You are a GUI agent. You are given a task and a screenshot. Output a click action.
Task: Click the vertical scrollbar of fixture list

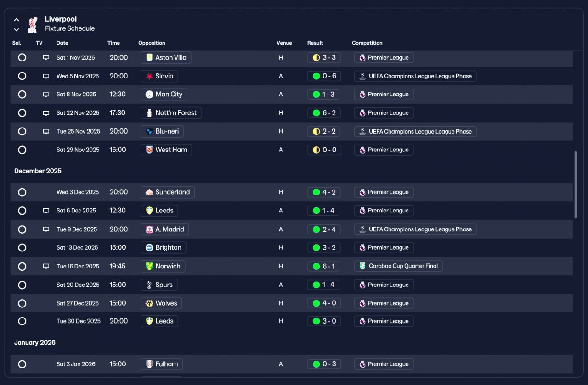[x=576, y=184]
